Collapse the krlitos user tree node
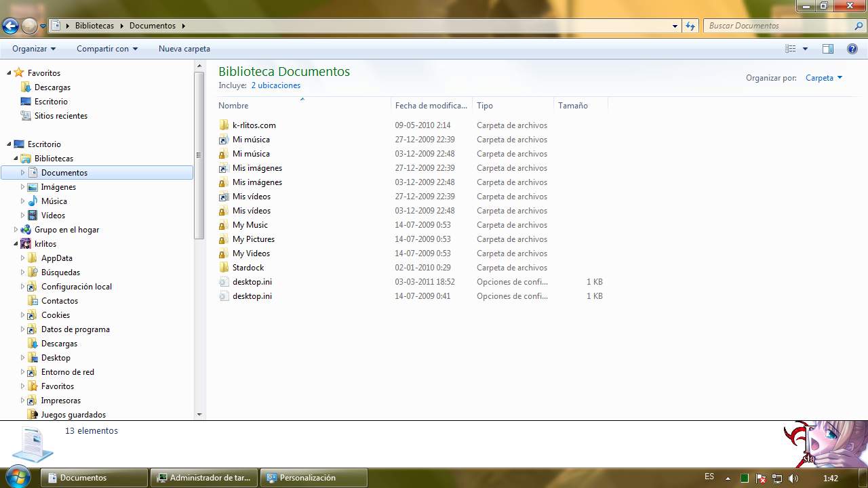 tap(16, 244)
